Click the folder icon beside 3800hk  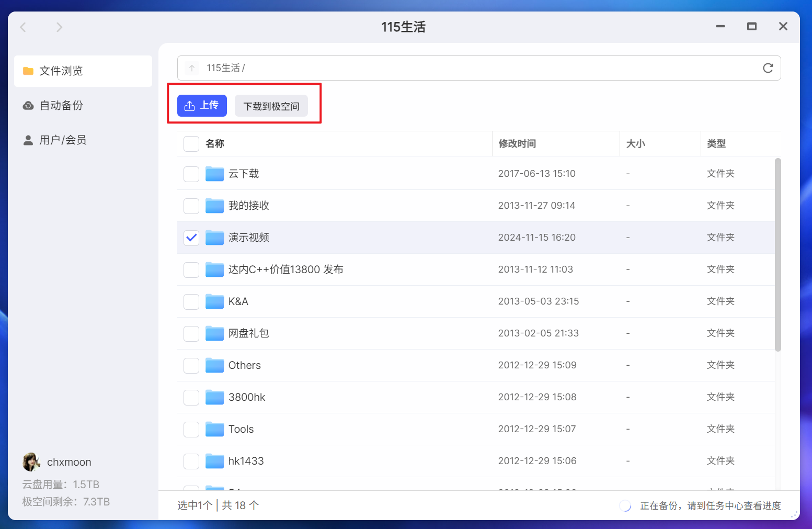coord(214,397)
